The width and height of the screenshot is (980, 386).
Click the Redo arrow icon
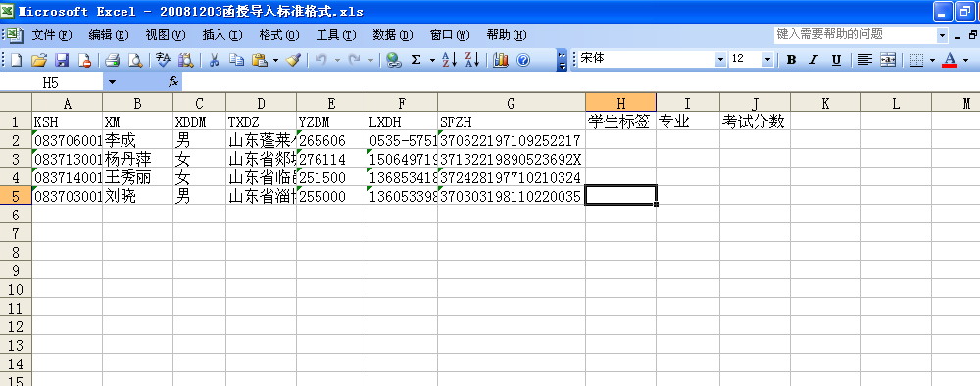tap(355, 60)
